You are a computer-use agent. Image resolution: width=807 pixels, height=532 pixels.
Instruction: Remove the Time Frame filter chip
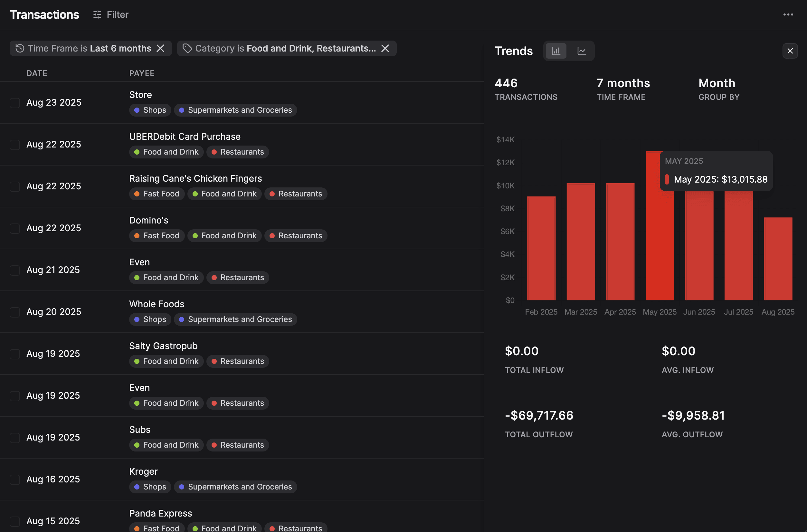pos(160,49)
